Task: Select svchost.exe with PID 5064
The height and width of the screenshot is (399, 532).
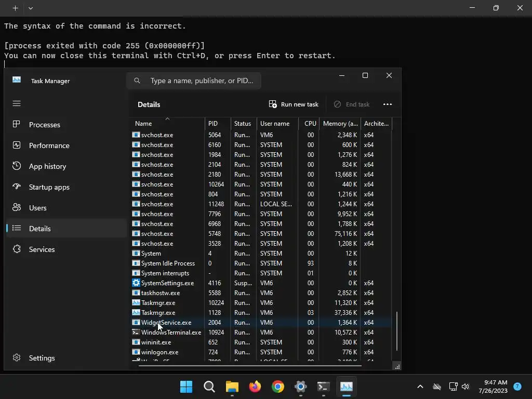Action: [261, 135]
